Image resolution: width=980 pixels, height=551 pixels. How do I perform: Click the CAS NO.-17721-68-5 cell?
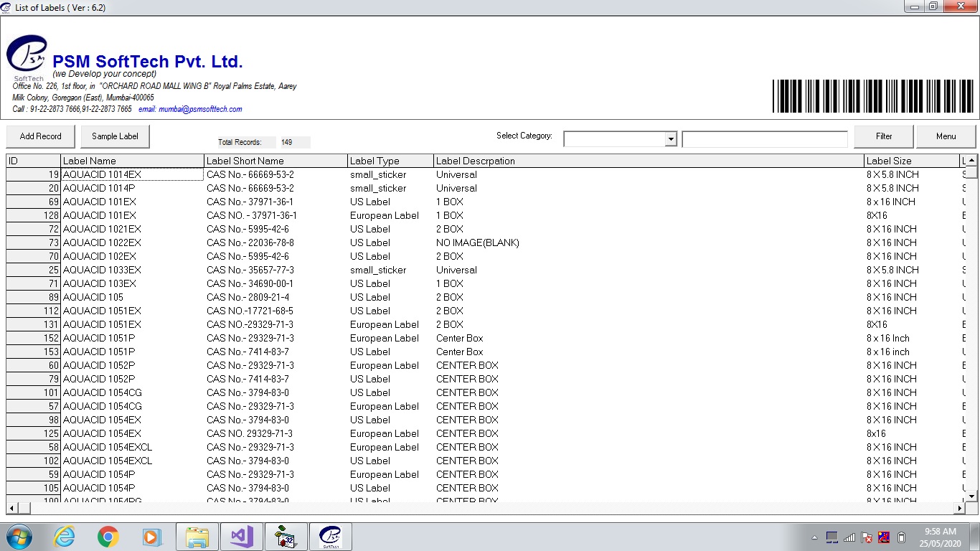(x=276, y=311)
